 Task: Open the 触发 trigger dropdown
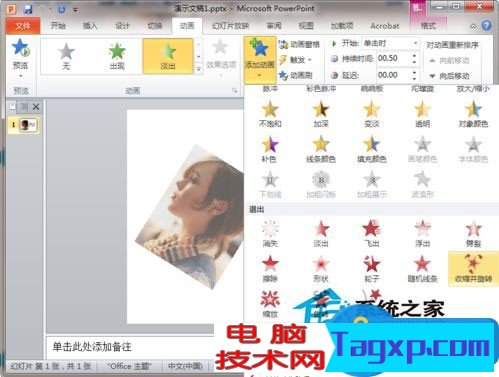click(296, 60)
